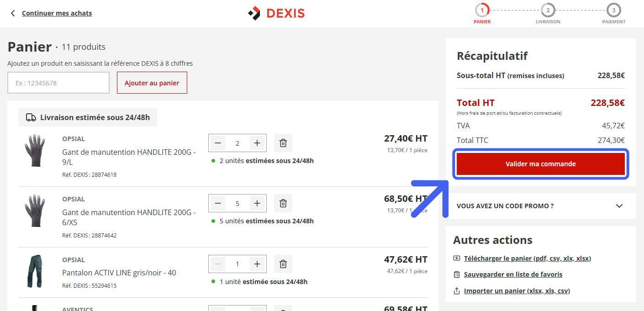Increase quantity of the HANDLITE 6/XS gloves
Image resolution: width=644 pixels, height=311 pixels.
(257, 203)
